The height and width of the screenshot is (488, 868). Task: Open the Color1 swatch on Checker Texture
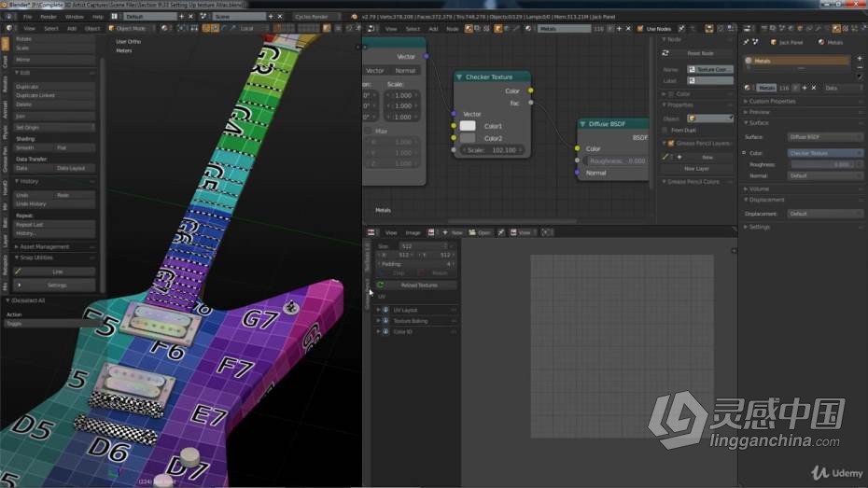(468, 126)
